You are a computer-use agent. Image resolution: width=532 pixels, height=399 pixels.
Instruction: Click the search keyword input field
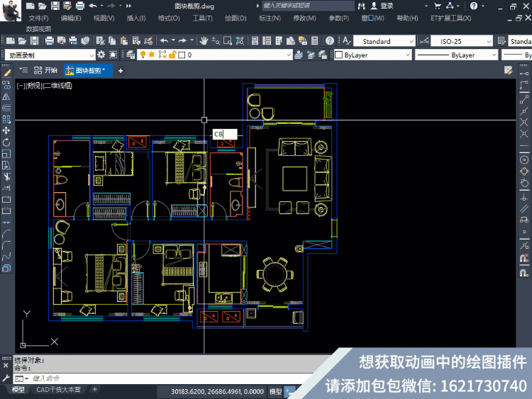[x=308, y=6]
